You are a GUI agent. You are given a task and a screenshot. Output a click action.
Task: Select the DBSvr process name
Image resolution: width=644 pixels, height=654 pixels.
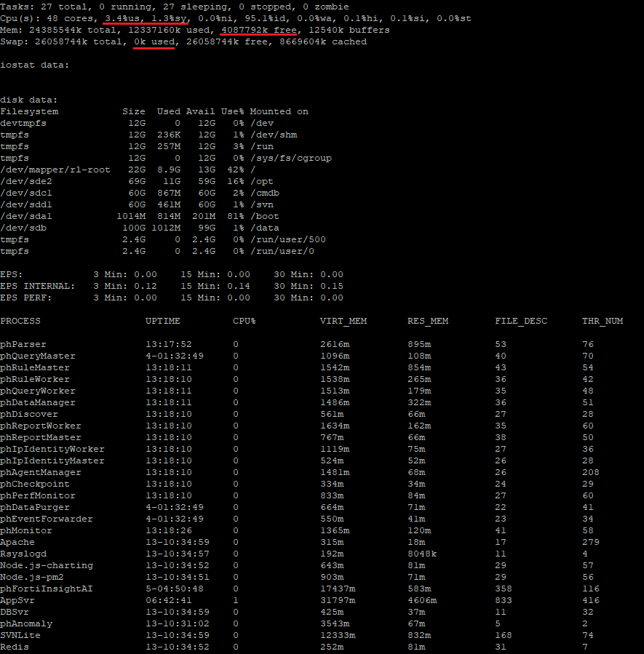click(15, 613)
